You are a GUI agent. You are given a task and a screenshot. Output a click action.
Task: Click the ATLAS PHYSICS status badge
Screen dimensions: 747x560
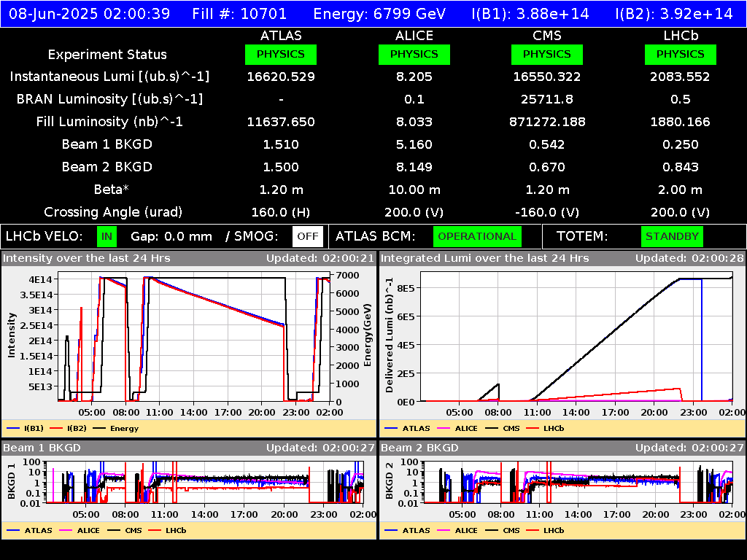281,54
